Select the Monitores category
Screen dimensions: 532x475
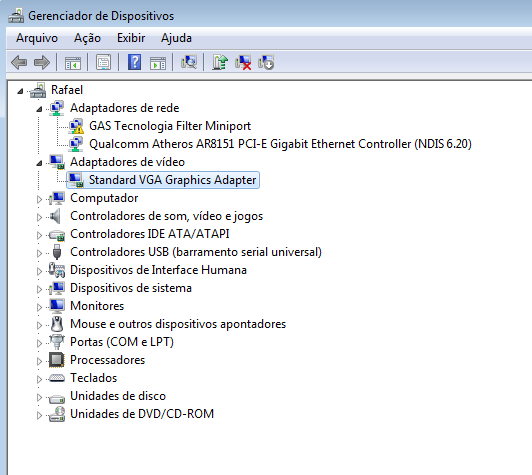[97, 306]
